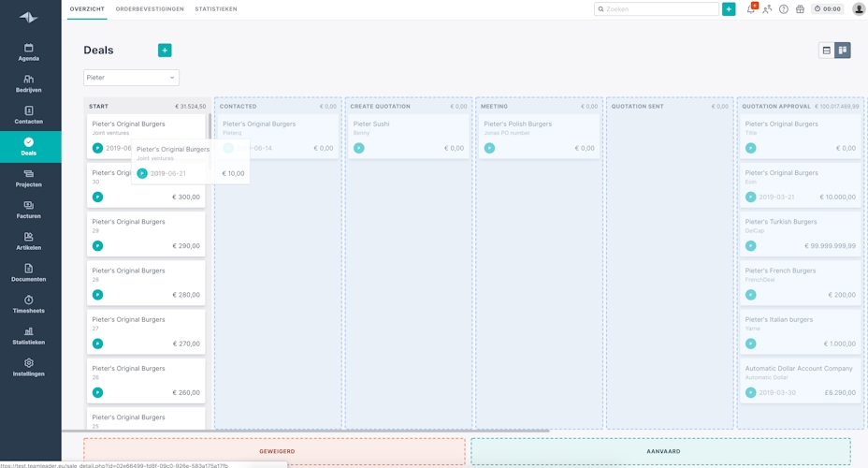Open the notifications bell

click(750, 9)
